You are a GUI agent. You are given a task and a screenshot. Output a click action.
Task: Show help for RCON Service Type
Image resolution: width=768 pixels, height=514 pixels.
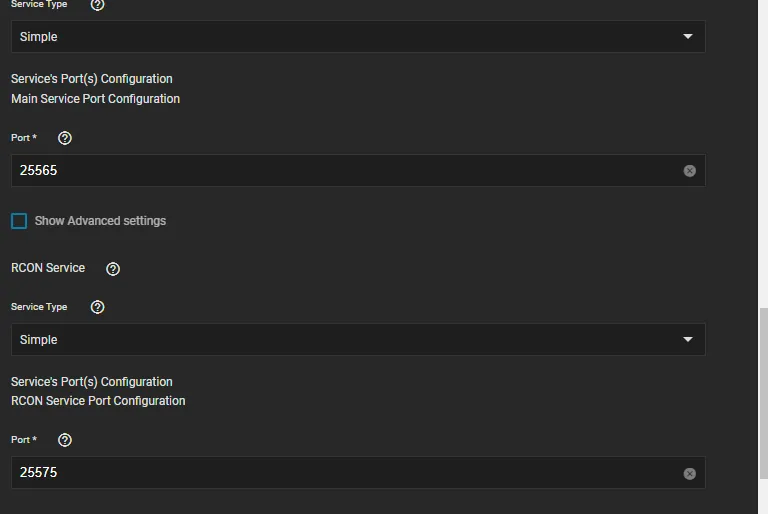97,307
